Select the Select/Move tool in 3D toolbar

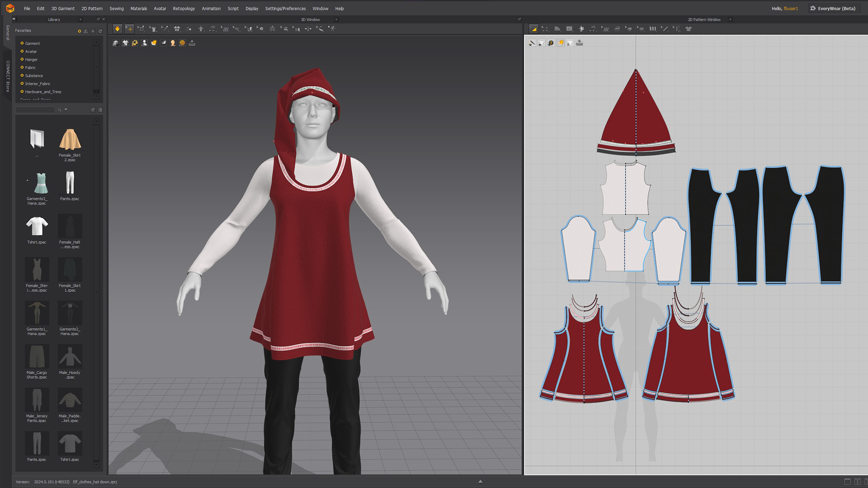pos(129,29)
